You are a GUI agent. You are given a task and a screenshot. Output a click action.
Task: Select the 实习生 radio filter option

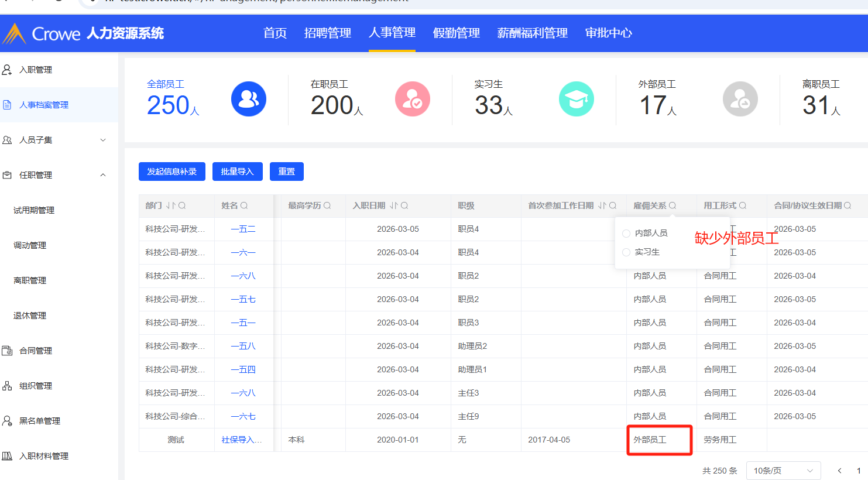click(x=626, y=252)
